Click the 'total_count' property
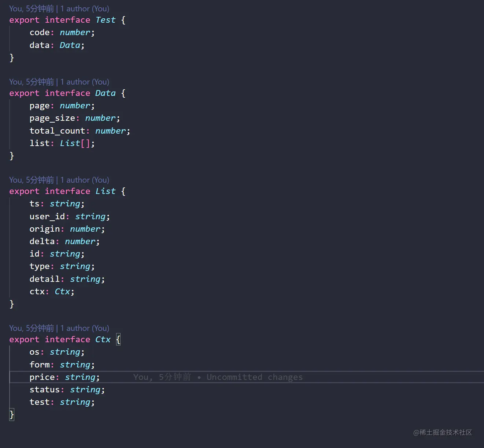This screenshot has width=484, height=448. (58, 131)
